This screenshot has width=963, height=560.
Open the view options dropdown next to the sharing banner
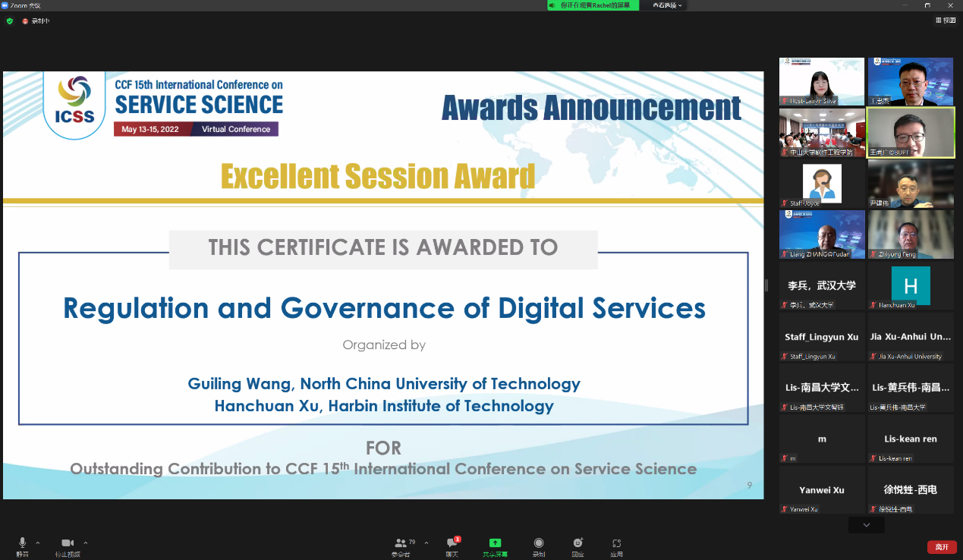click(x=668, y=5)
